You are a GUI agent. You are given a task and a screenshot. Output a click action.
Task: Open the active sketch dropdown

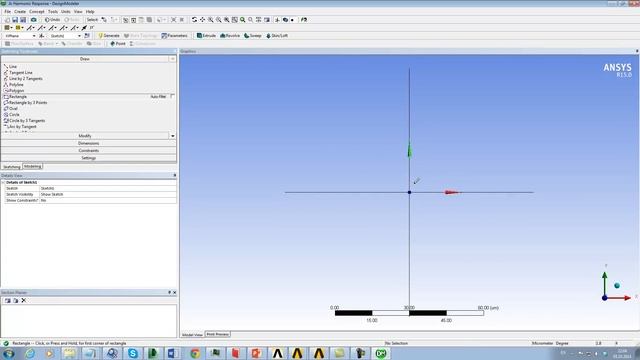click(x=79, y=36)
